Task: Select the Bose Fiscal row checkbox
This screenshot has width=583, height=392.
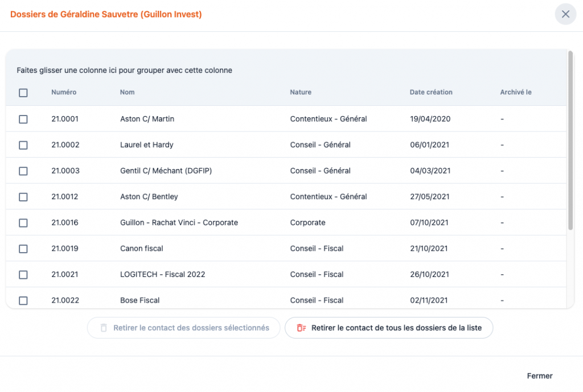Action: click(x=23, y=300)
